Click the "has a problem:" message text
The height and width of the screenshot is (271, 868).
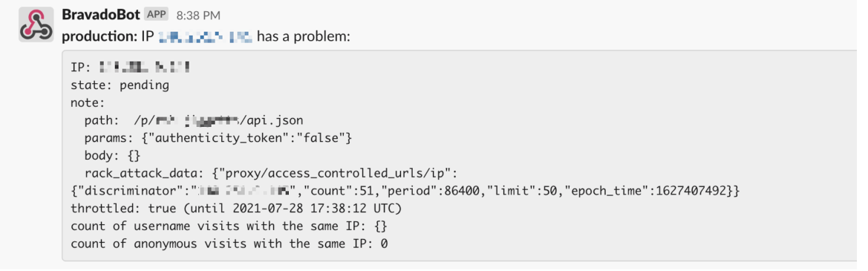point(304,37)
